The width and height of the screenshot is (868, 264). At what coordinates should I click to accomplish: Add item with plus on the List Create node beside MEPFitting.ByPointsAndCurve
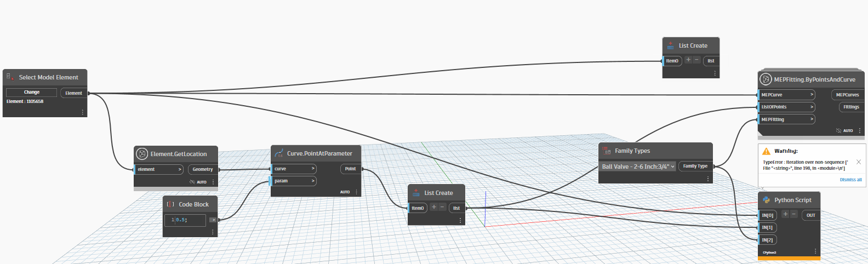tap(688, 60)
